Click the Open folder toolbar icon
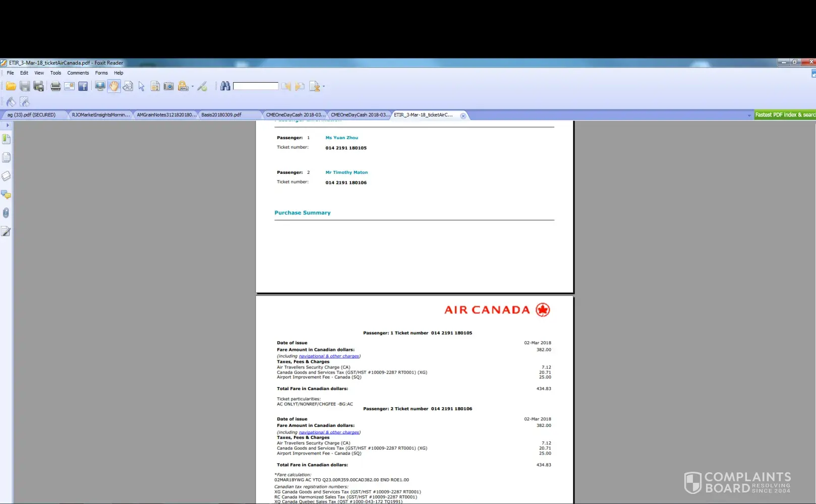Viewport: 816px width, 504px height. (11, 86)
